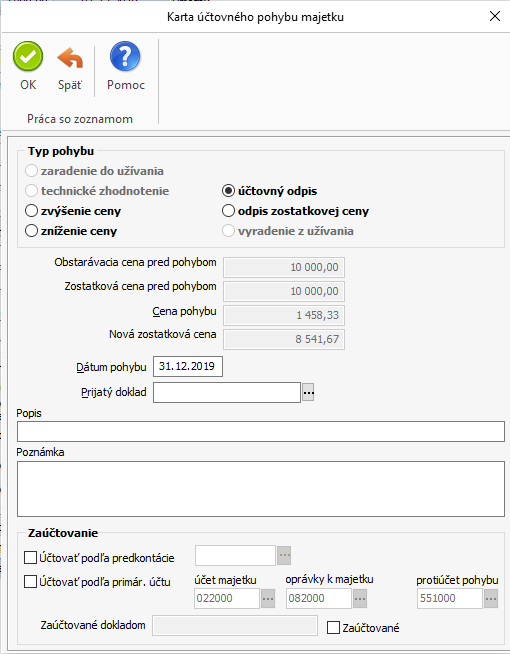The image size is (510, 654).
Task: Open the Pomoc help question mark icon
Action: tap(125, 56)
